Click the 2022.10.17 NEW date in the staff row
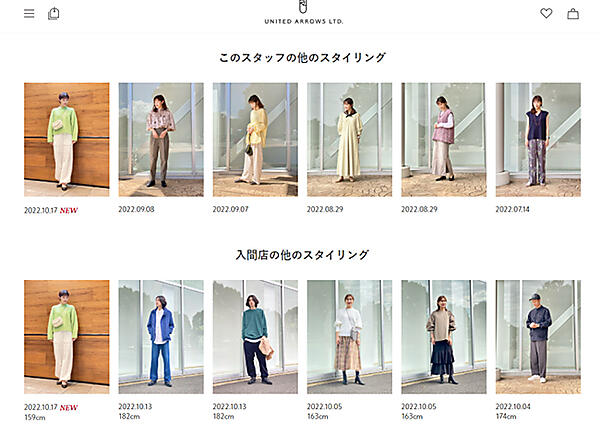The height and width of the screenshot is (425, 600). pyautogui.click(x=51, y=210)
